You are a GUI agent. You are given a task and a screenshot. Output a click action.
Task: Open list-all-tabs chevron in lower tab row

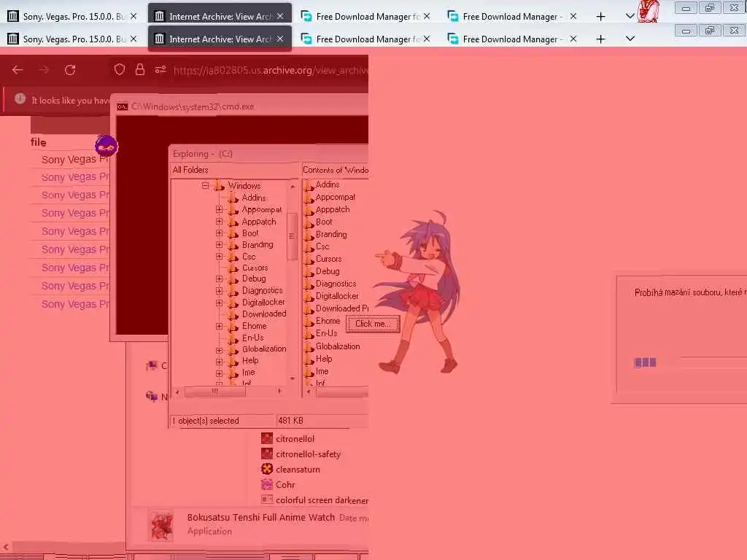630,39
